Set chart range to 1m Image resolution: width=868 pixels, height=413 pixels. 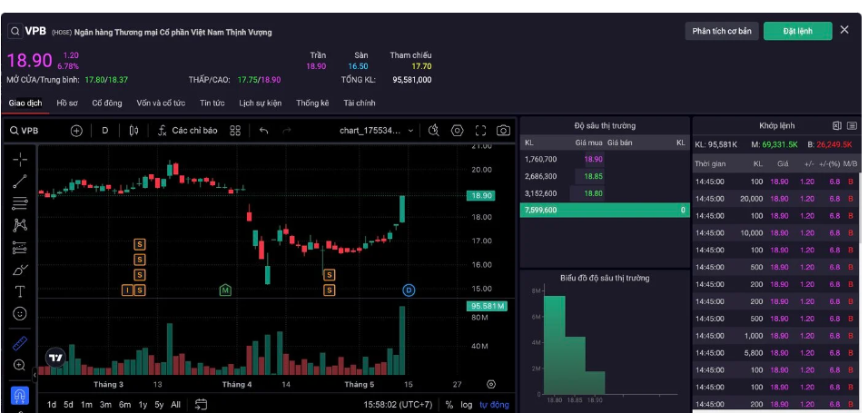[x=86, y=405]
